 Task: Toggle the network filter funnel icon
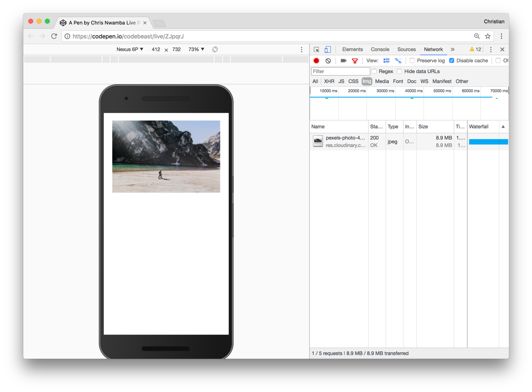[x=355, y=60]
